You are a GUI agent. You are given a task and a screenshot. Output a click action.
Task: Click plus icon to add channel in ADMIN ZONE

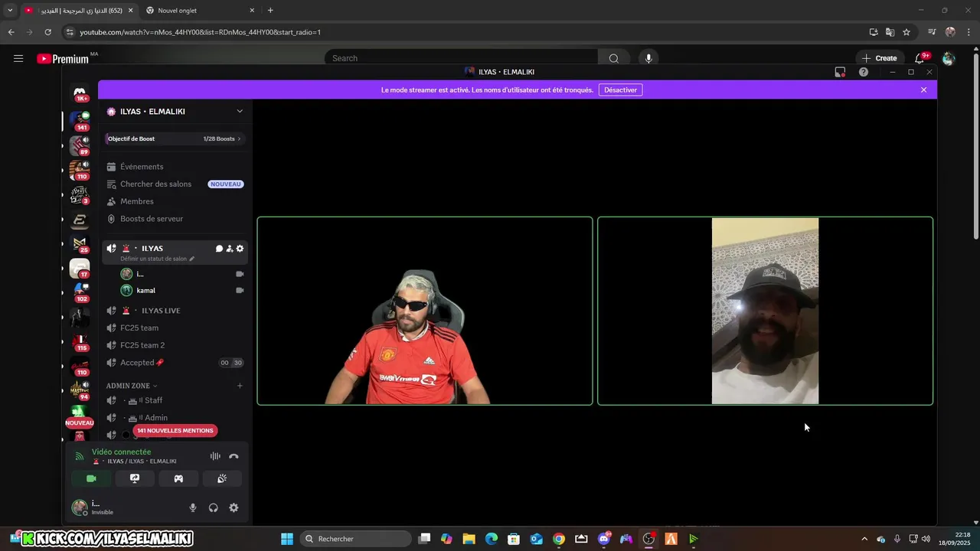coord(240,386)
